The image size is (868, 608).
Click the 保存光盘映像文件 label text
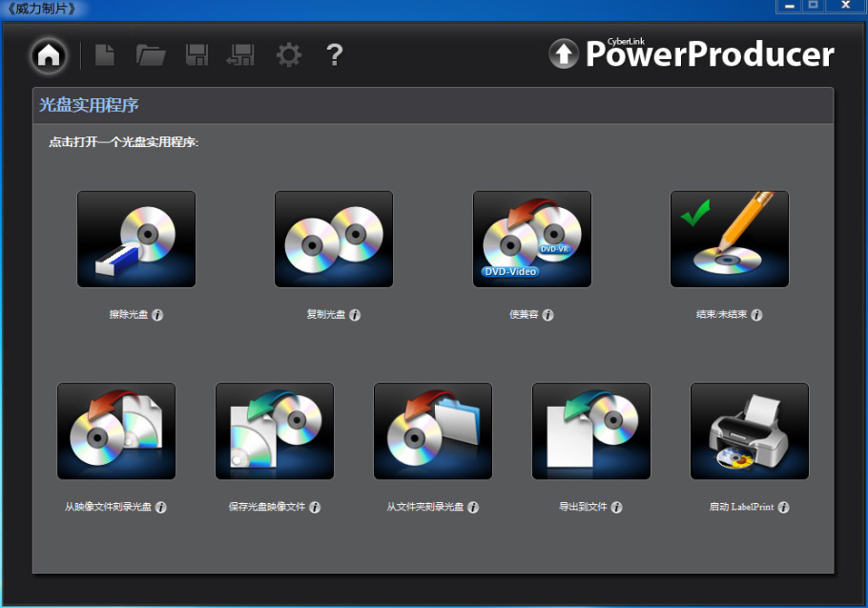[267, 507]
